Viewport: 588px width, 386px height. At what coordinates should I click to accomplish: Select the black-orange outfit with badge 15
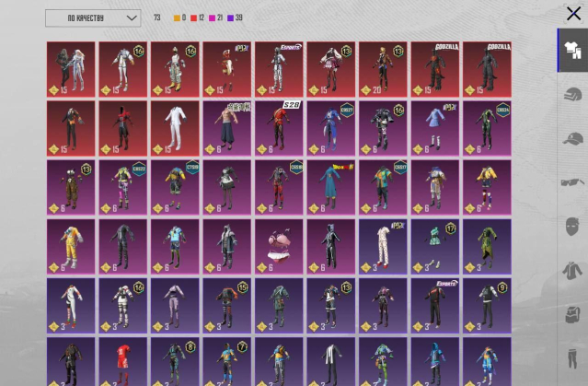click(227, 306)
